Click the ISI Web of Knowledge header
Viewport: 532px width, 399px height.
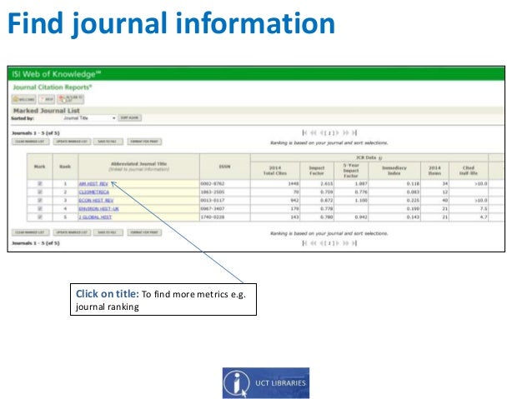tap(57, 74)
